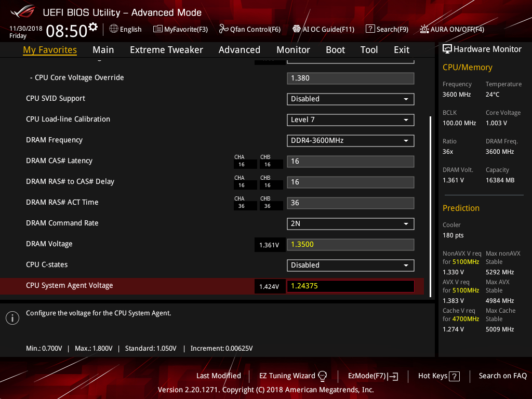
Task: Click the DRAM Voltage 1.361V readout
Action: pos(269,245)
